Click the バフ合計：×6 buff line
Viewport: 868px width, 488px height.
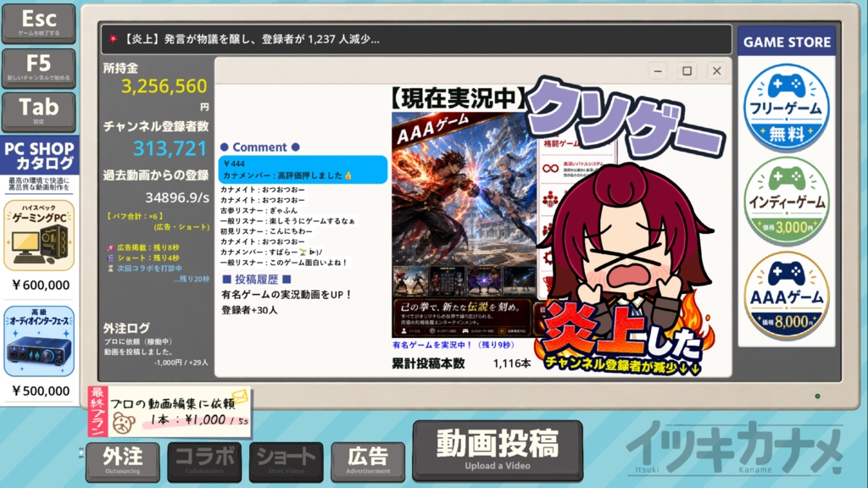[135, 216]
